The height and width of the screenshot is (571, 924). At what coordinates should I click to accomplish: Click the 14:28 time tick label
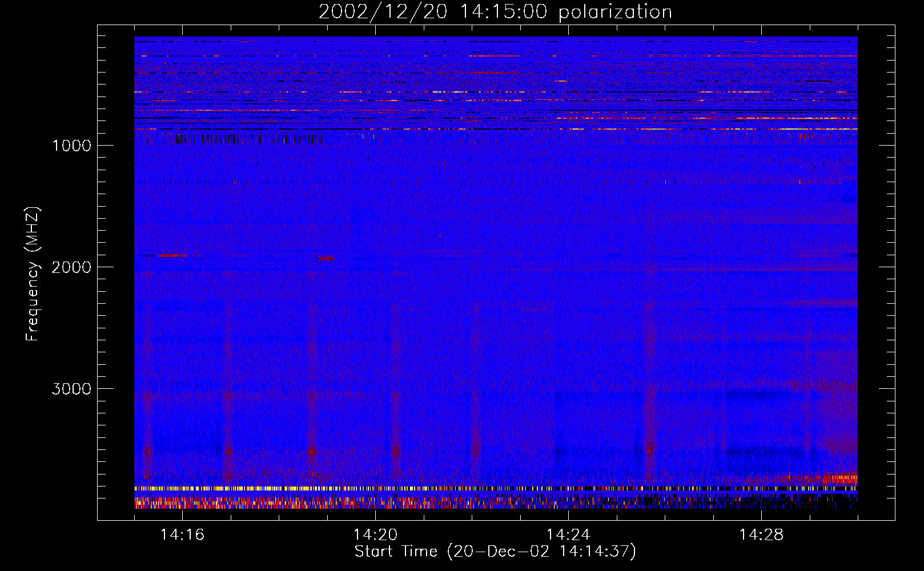[761, 535]
